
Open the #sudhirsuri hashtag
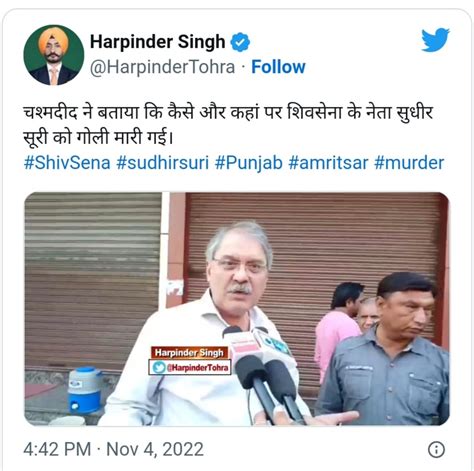coord(163,163)
